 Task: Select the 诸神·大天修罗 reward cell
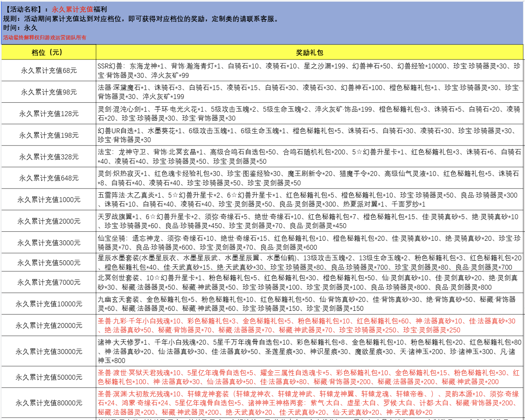pyautogui.click(x=310, y=351)
